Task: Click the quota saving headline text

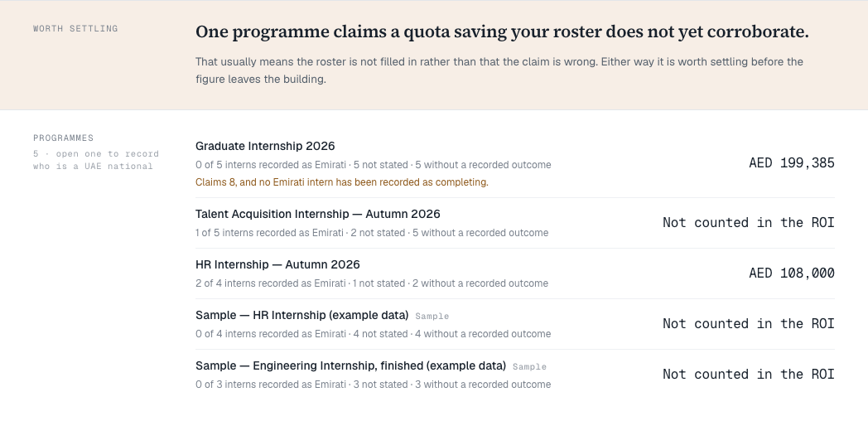Action: coord(502,32)
